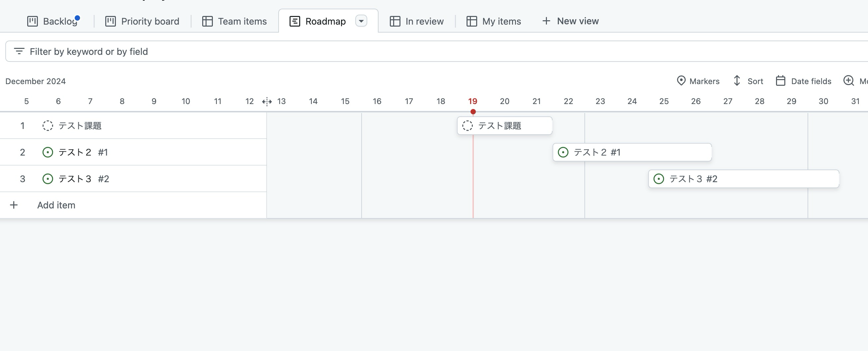Click Add item below the list
The image size is (868, 351).
tap(56, 205)
